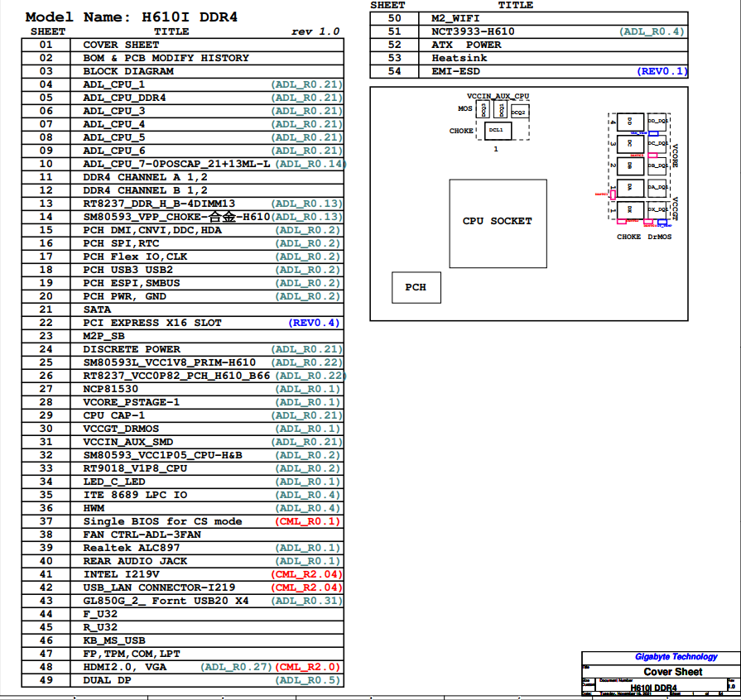Click "EMI-ESD" title
Viewport: 741px width, 700px height.
[455, 71]
